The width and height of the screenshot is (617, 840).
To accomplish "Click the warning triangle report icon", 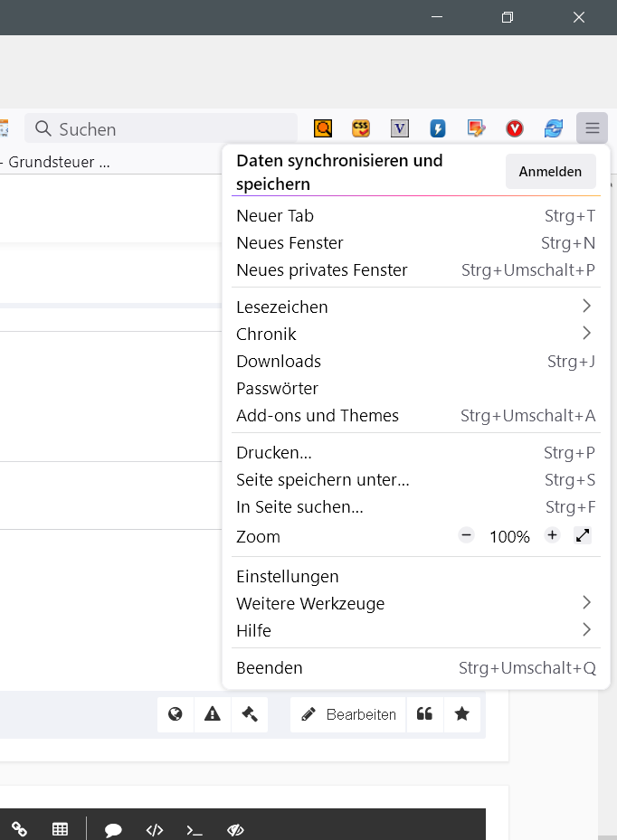I will [x=213, y=714].
